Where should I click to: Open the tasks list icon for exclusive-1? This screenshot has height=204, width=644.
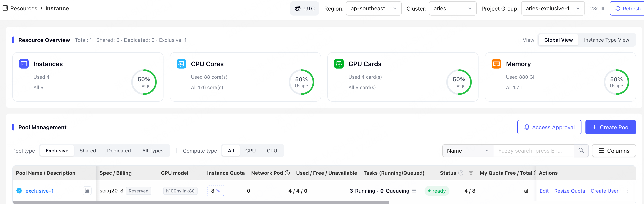[414, 191]
